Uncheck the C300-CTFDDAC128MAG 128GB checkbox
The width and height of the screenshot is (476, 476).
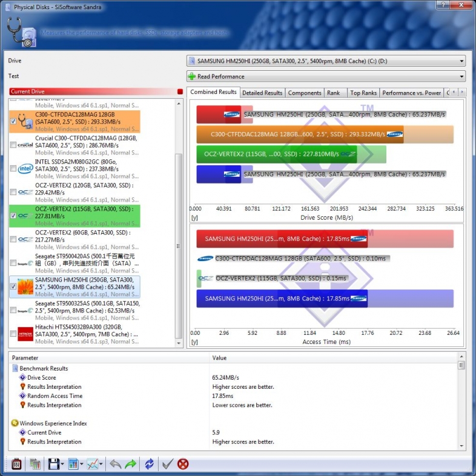coord(13,121)
